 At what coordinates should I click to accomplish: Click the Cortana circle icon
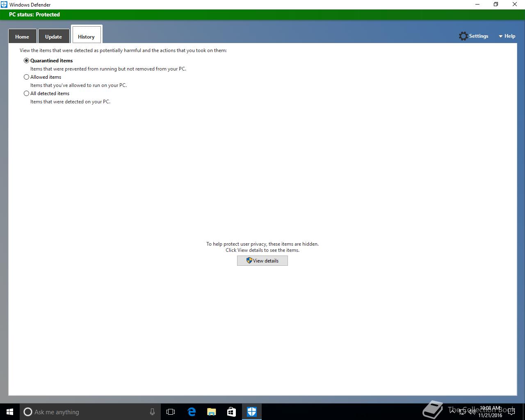[x=28, y=412]
